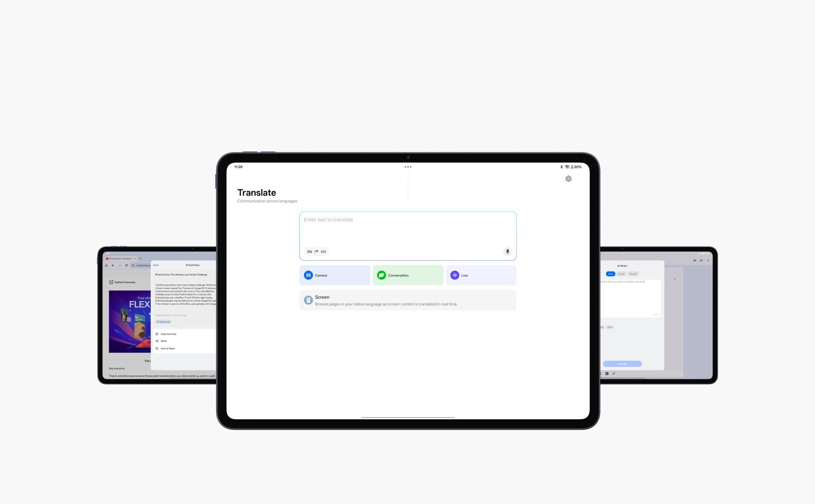Click Regenerate summary button
Viewport: 815px width, 504px height.
point(164,322)
